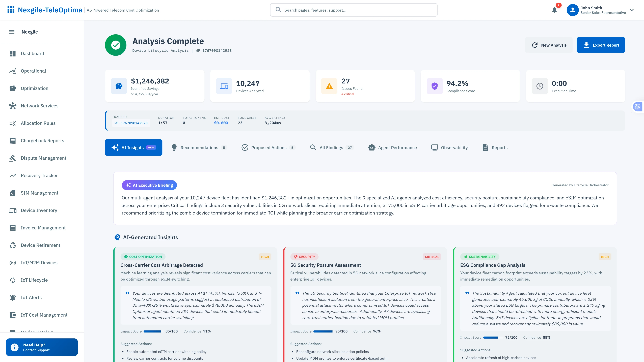
Task: Open notifications bell with 2 alerts
Action: coord(554,10)
